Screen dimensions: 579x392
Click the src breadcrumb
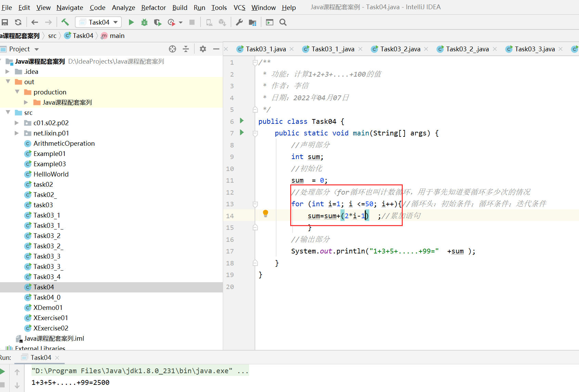coord(52,36)
